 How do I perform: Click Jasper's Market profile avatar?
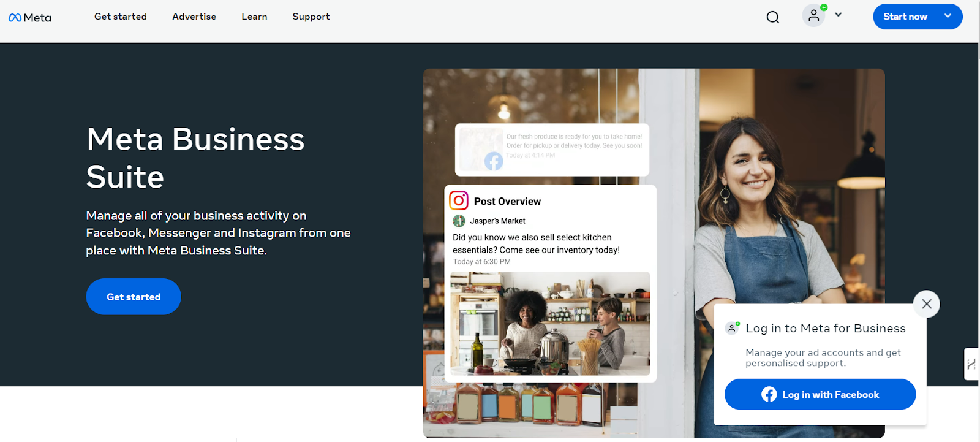click(459, 221)
